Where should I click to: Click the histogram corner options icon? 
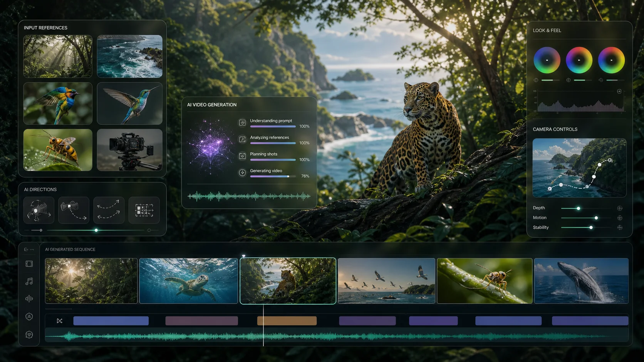(x=619, y=92)
